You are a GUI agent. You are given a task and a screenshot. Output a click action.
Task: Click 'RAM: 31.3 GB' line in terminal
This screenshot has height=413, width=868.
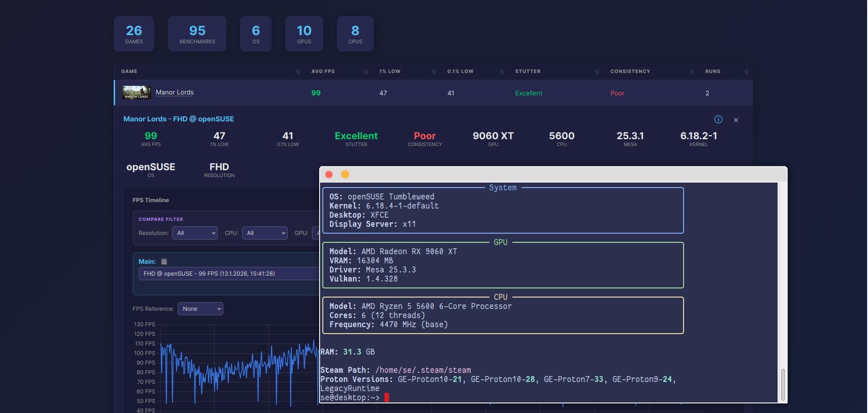pyautogui.click(x=347, y=352)
